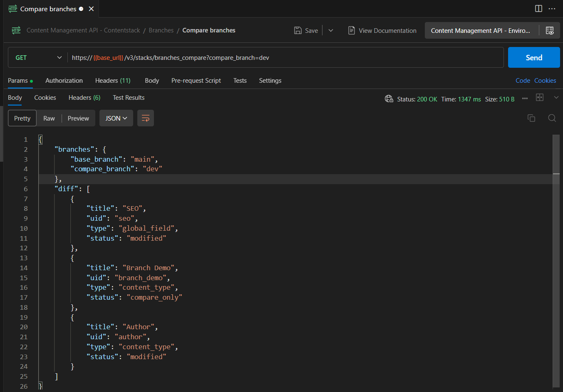Toggle line wrap icon

146,118
